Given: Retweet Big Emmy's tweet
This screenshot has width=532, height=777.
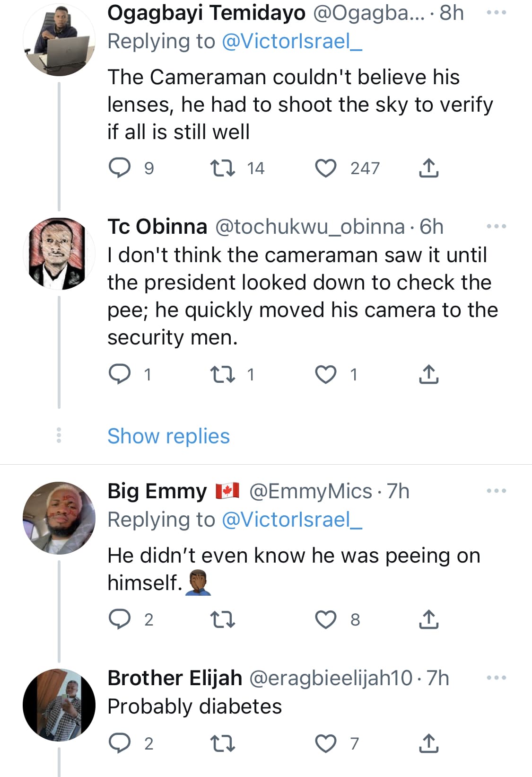Looking at the screenshot, I should point(222,619).
